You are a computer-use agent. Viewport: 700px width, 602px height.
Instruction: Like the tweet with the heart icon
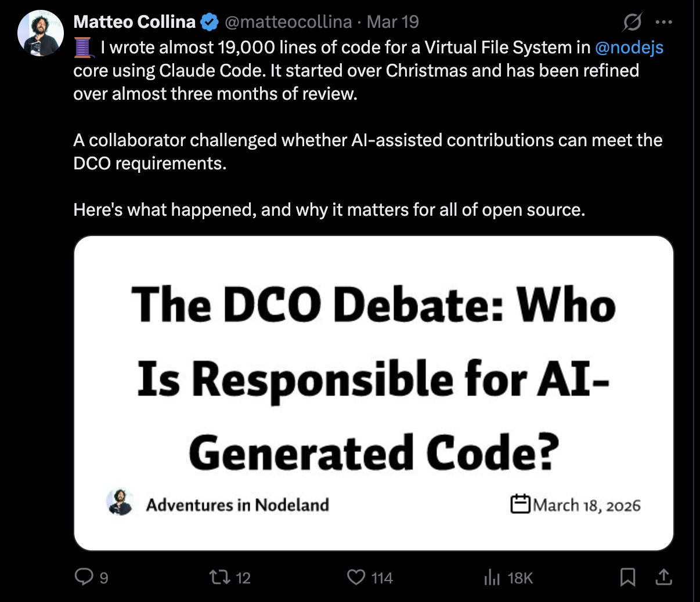[356, 576]
